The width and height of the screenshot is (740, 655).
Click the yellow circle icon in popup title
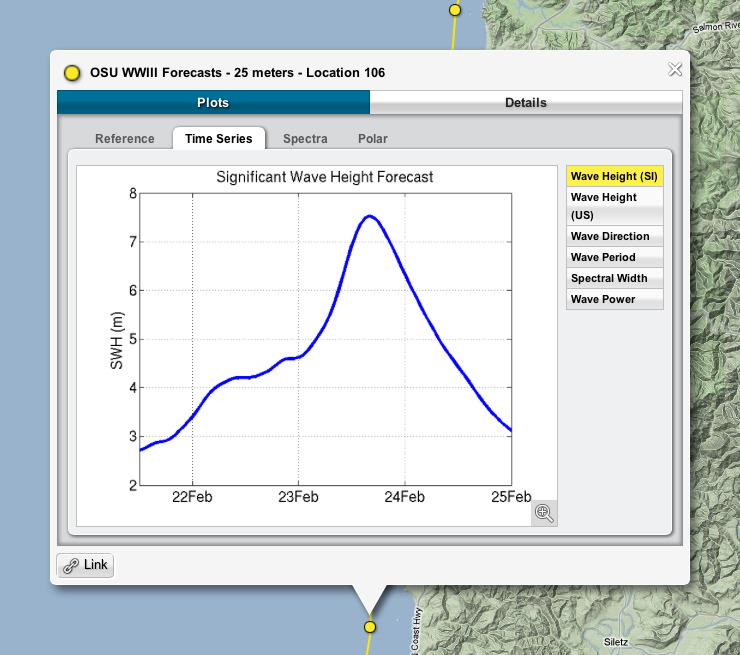[72, 73]
